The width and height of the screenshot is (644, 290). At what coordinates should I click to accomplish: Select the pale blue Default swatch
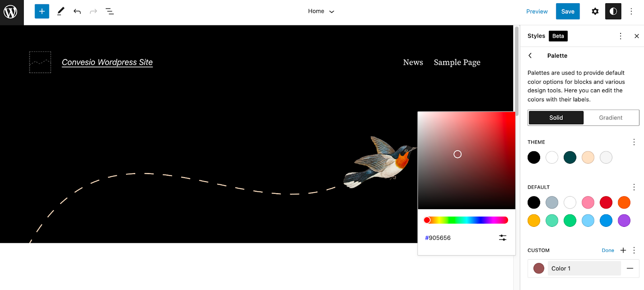(x=588, y=220)
